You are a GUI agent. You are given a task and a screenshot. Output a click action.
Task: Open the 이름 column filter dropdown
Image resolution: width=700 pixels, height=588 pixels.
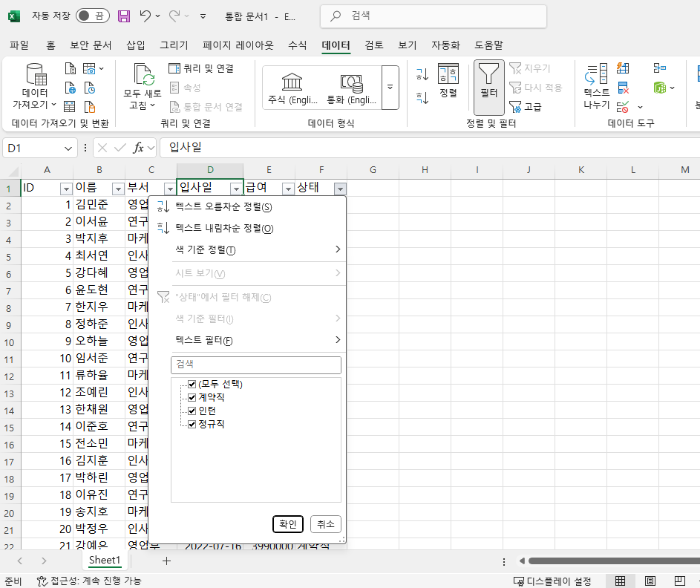point(117,189)
